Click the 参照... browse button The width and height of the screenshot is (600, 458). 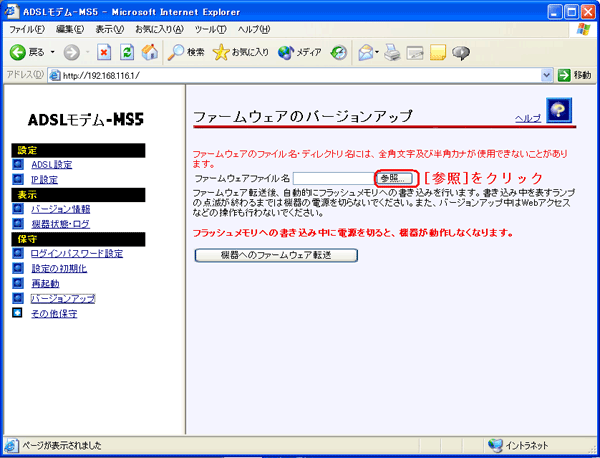pos(395,178)
